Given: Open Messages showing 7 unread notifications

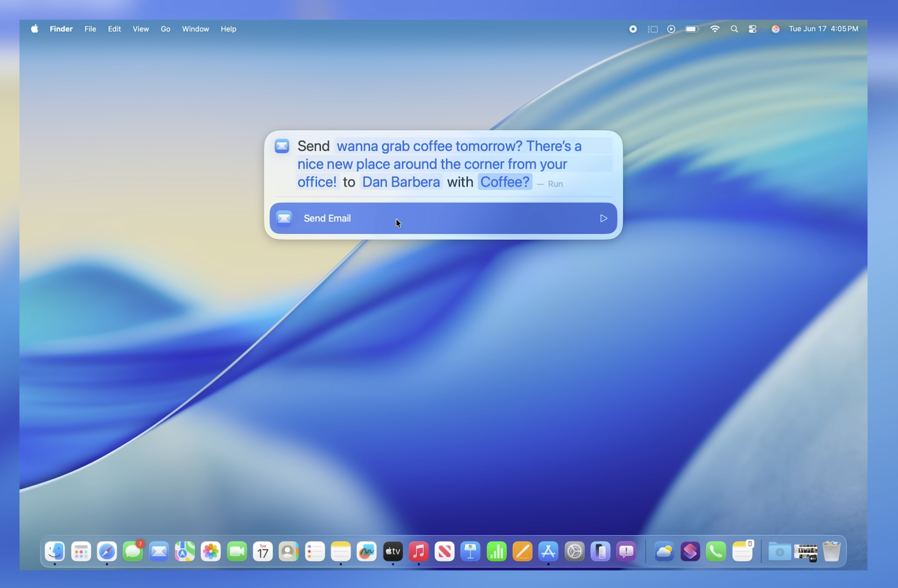Looking at the screenshot, I should [133, 551].
